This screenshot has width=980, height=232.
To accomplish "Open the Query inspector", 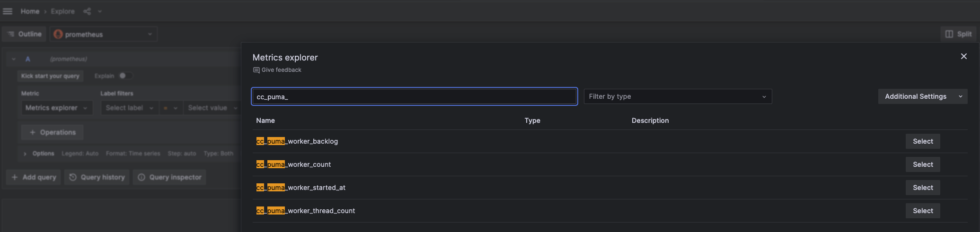I will [x=170, y=177].
